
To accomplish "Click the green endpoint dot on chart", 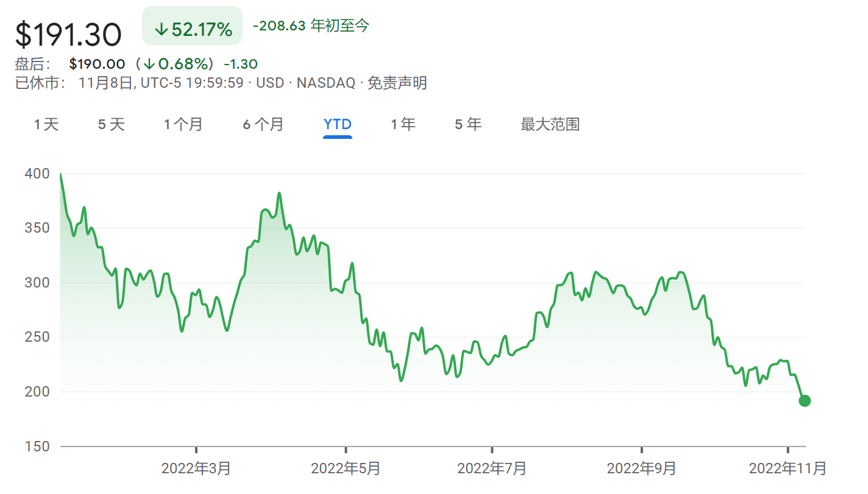I will [x=804, y=401].
